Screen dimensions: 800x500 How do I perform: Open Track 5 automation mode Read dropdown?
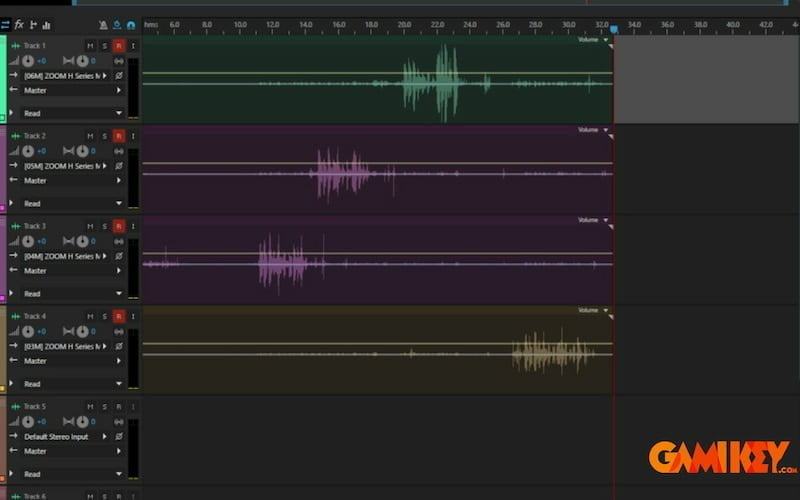coord(72,474)
